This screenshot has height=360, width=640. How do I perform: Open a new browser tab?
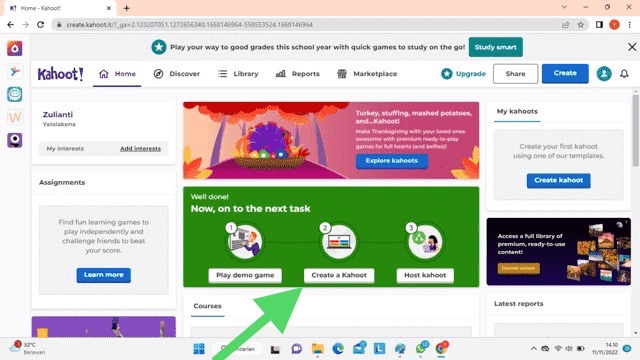click(127, 8)
